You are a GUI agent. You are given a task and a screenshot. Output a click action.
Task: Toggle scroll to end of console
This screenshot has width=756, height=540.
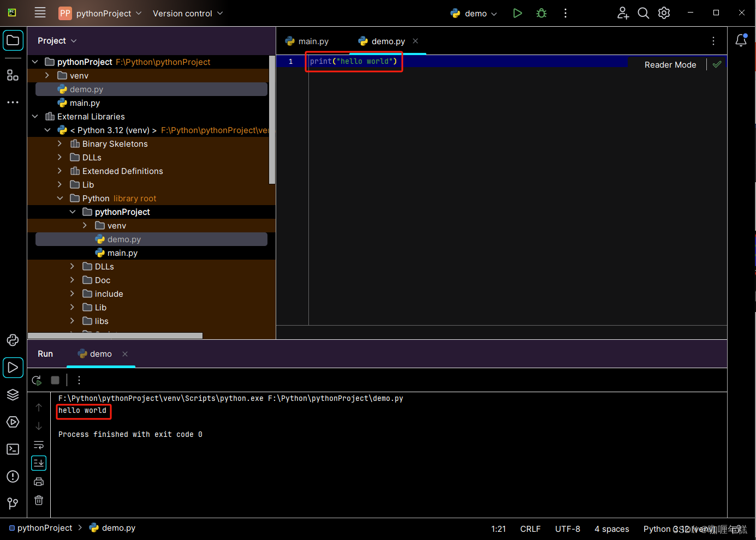click(x=39, y=463)
